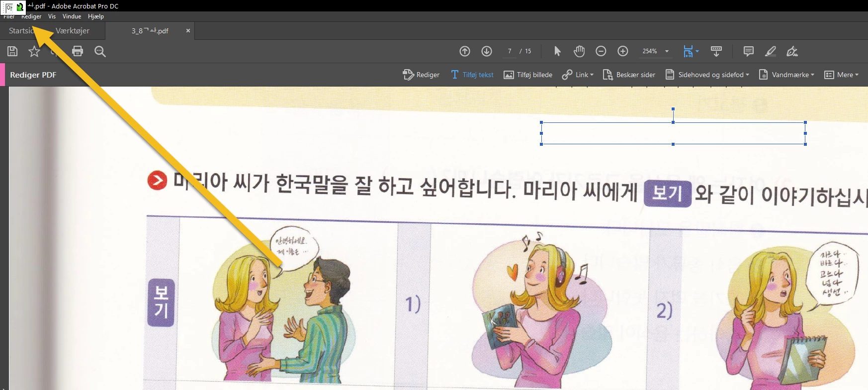Switch to the 3_8 pdf document tab

pyautogui.click(x=150, y=31)
